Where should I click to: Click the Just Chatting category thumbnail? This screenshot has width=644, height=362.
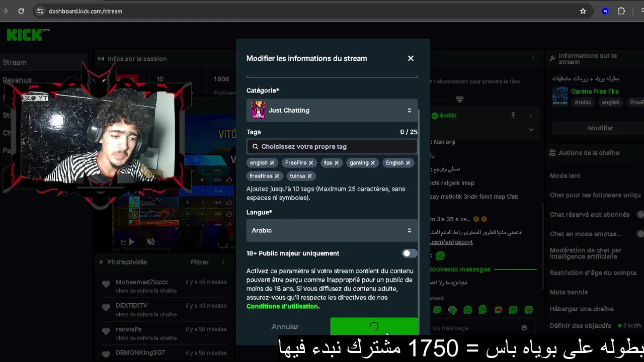point(258,110)
